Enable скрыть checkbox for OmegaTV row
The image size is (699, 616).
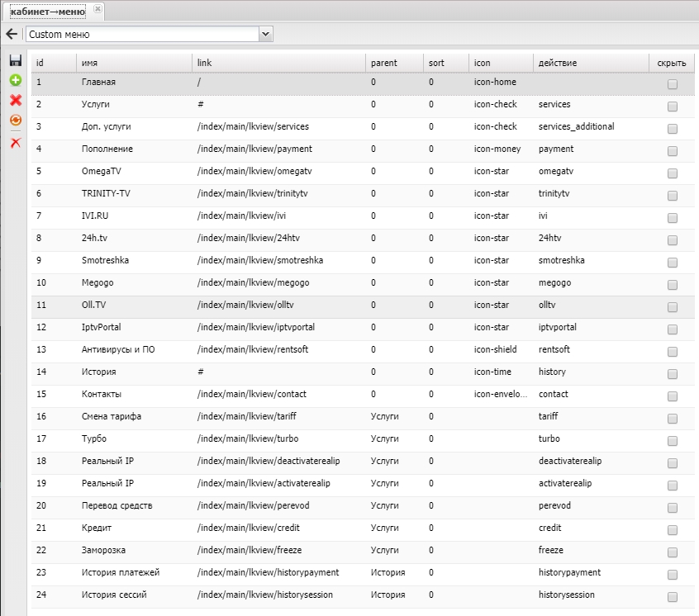pyautogui.click(x=673, y=173)
